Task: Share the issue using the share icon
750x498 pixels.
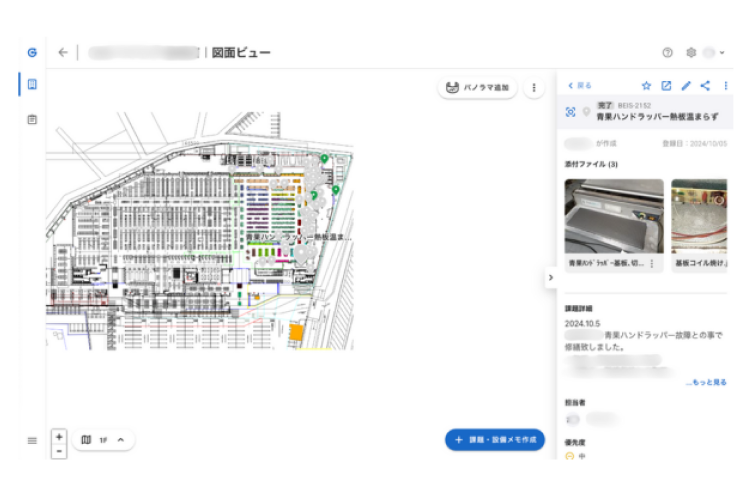Action: (705, 86)
